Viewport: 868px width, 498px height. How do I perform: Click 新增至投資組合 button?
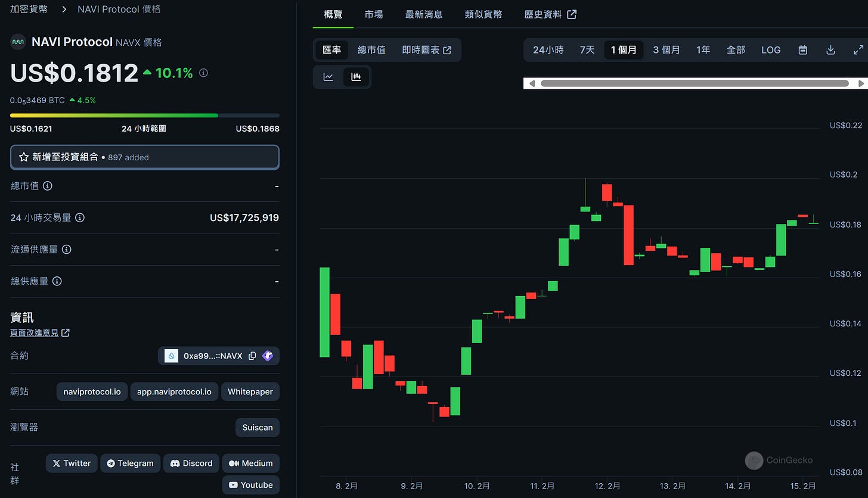(x=145, y=157)
